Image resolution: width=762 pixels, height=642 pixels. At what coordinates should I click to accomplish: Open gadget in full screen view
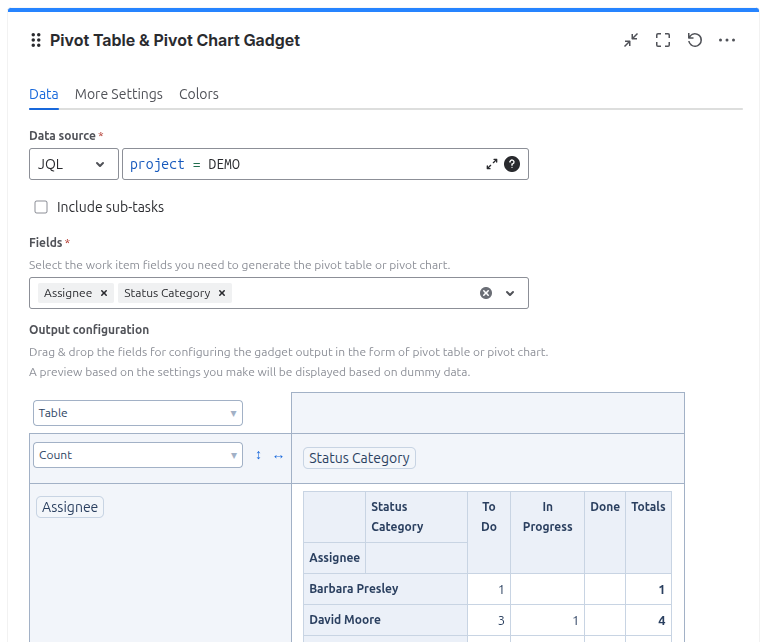pos(663,40)
